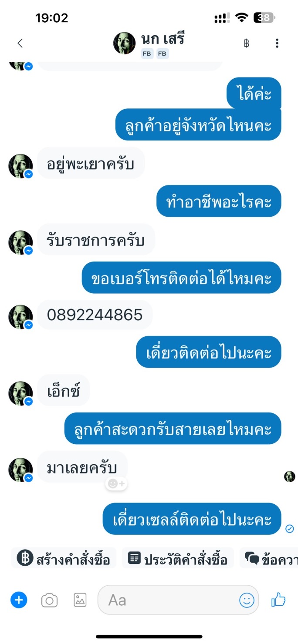The height and width of the screenshot is (644, 298).
Task: Open the three-dot more options menu
Action: [x=277, y=43]
